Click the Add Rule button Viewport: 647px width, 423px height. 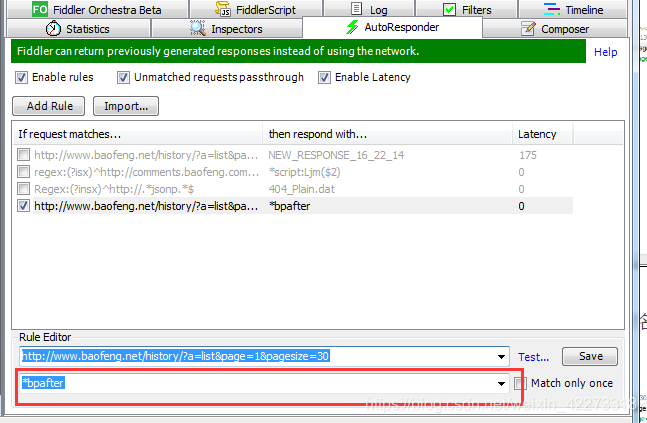click(49, 106)
